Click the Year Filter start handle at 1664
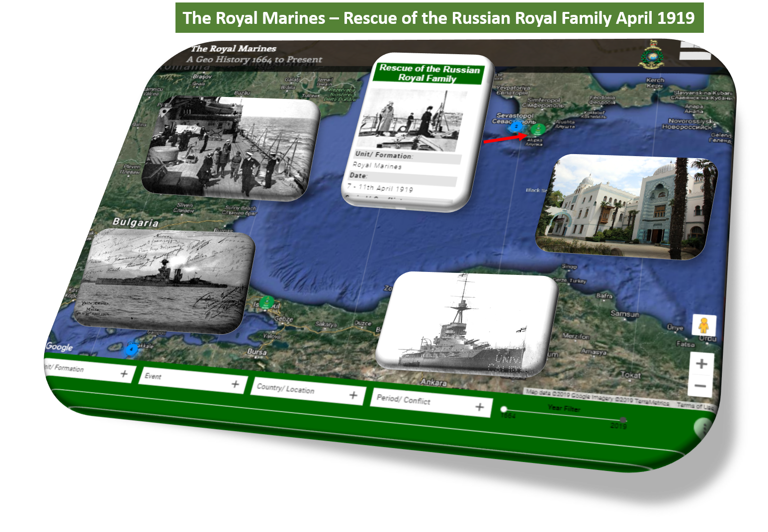This screenshot has width=768, height=532. [504, 409]
